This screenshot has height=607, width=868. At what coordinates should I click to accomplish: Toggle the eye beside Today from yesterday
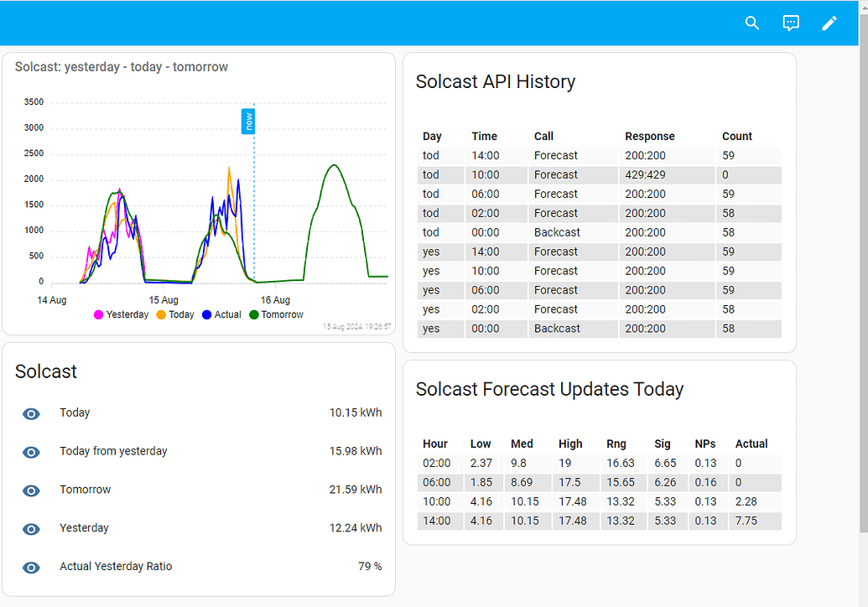31,452
